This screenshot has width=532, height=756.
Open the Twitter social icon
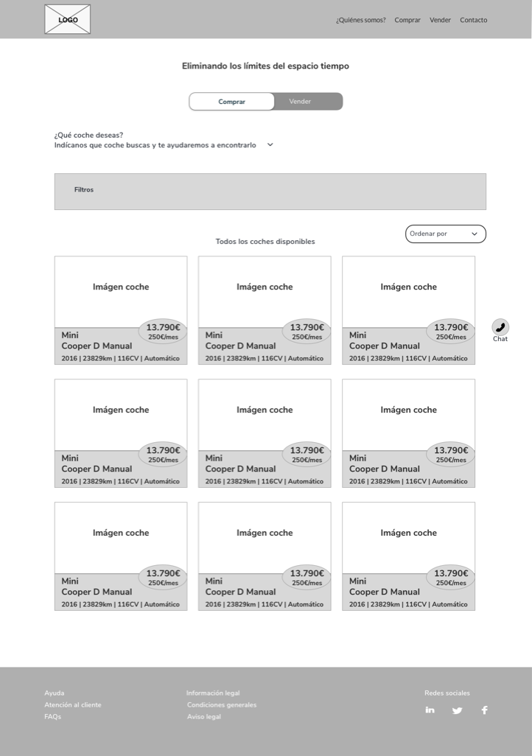pyautogui.click(x=458, y=710)
